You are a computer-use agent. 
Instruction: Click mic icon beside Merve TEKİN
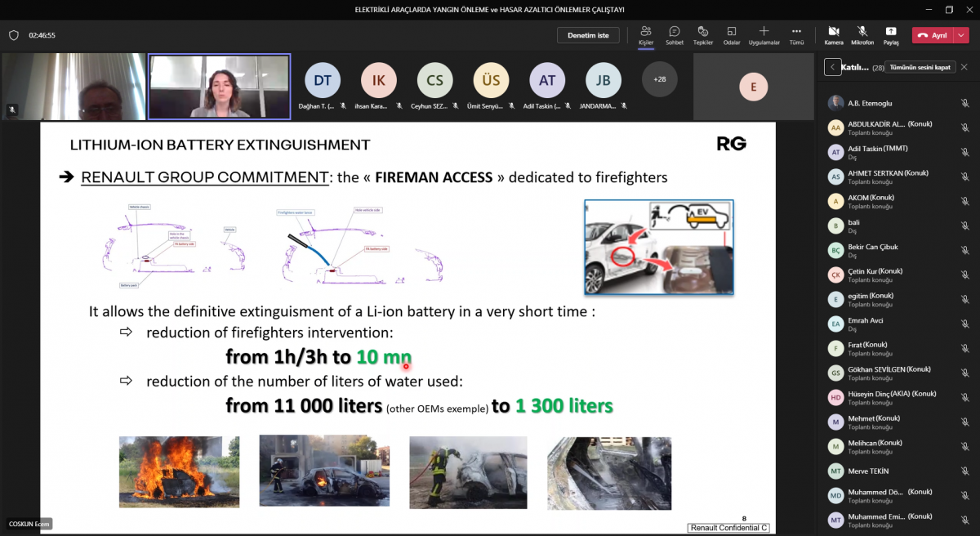coord(964,471)
